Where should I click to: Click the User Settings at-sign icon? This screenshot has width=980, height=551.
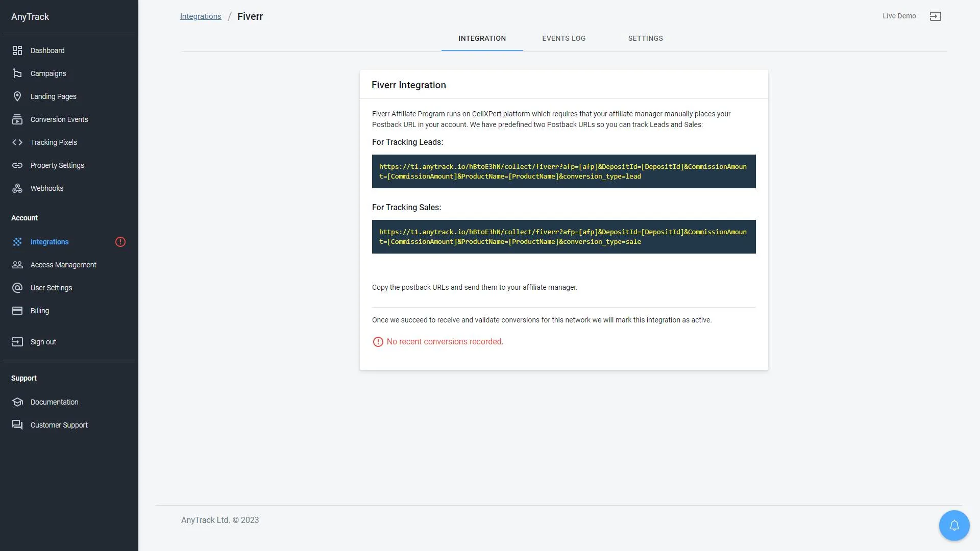[17, 288]
